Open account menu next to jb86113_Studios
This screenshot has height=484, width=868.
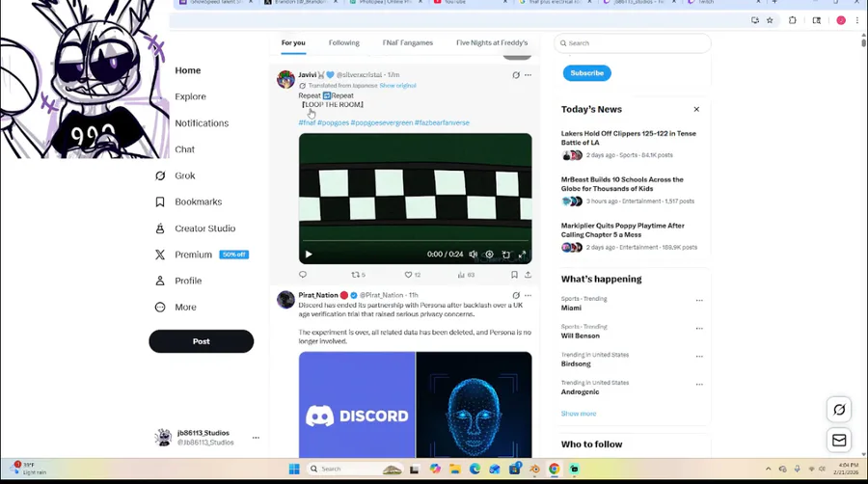[256, 438]
